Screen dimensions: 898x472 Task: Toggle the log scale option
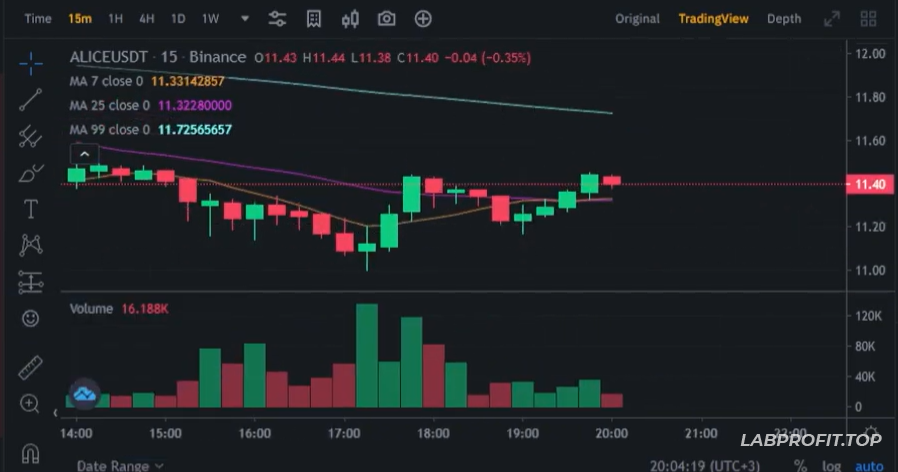(x=832, y=465)
